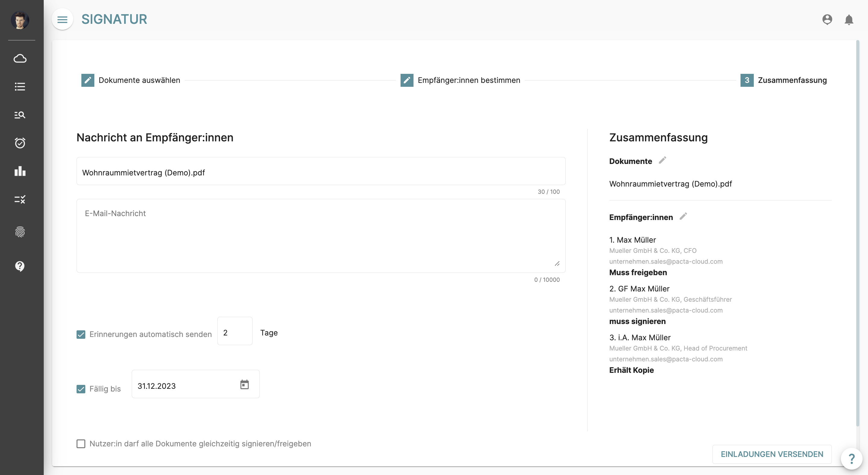Open the floating help question button
Image resolution: width=868 pixels, height=475 pixels.
pos(851,458)
